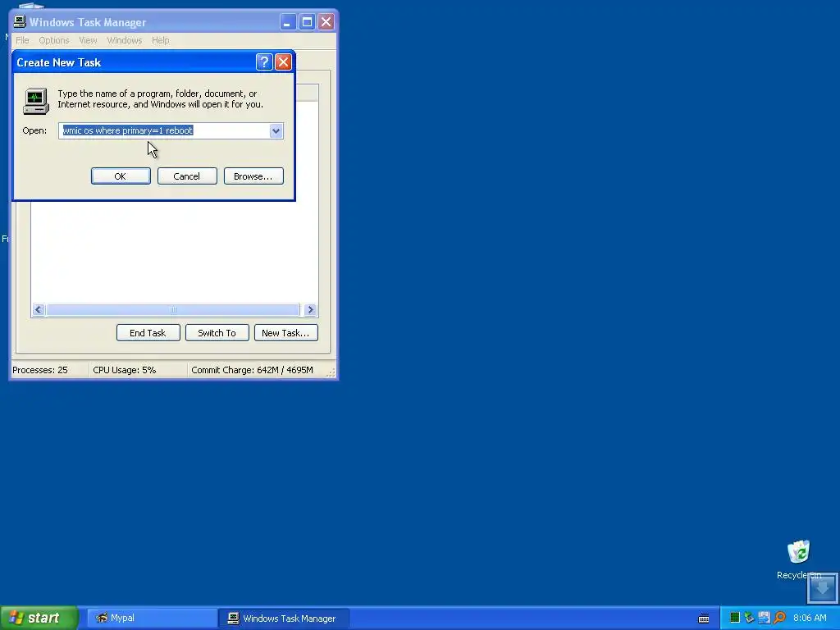
Task: Click the Processes: 25 status text
Action: pos(40,370)
